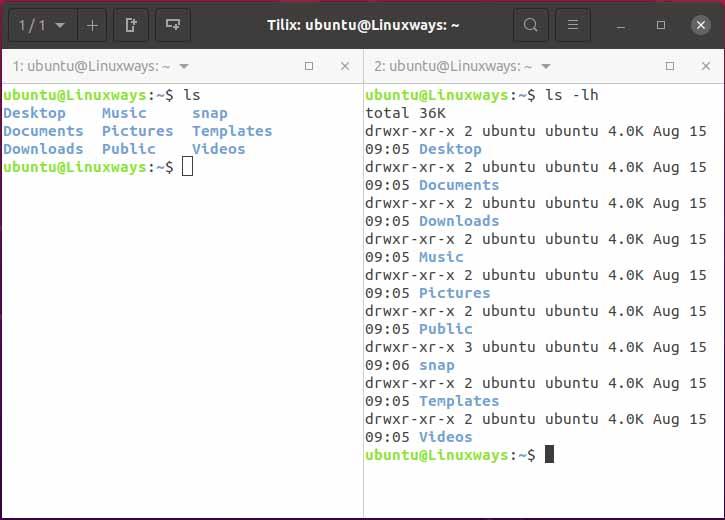Image resolution: width=725 pixels, height=520 pixels.
Task: Click 'Documents' in right terminal listing
Action: [x=459, y=185]
